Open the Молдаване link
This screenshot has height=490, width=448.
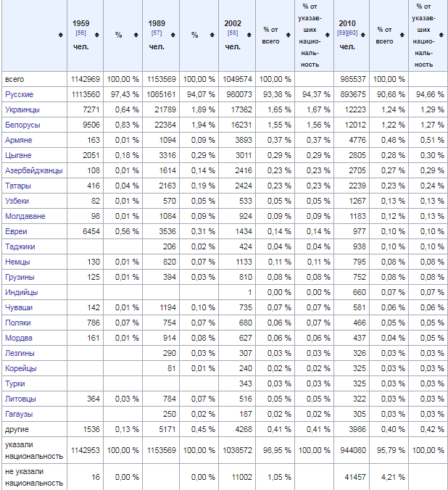25,216
